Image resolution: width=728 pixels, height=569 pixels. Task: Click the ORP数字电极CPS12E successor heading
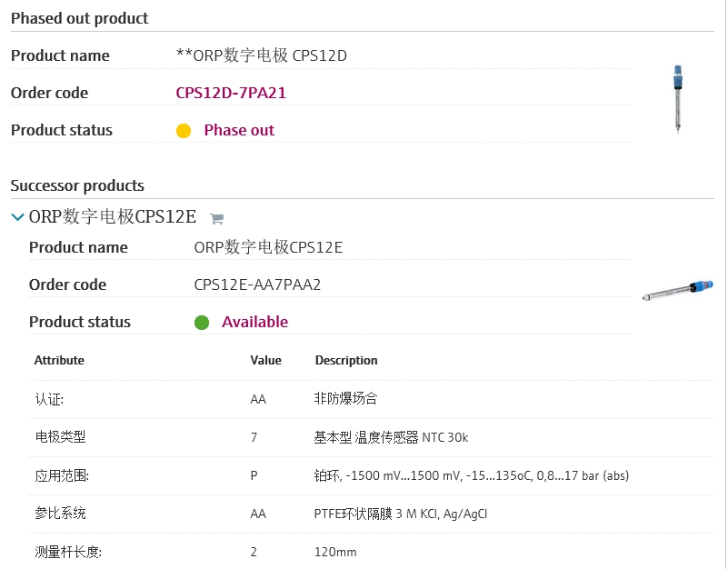point(113,217)
